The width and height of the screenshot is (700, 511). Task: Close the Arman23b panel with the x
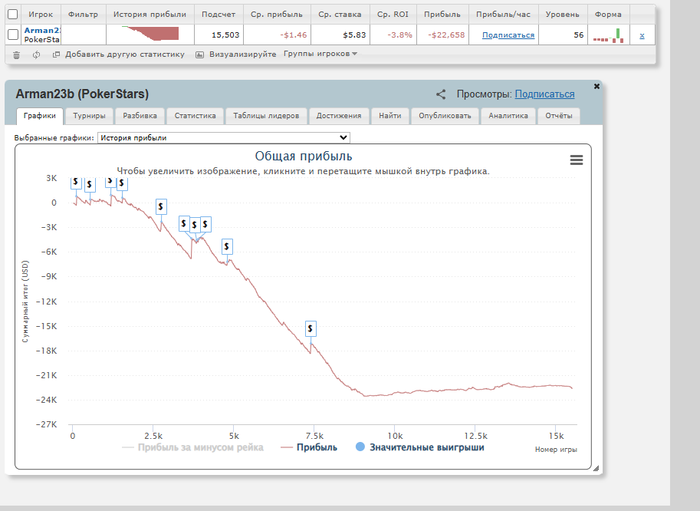(596, 86)
